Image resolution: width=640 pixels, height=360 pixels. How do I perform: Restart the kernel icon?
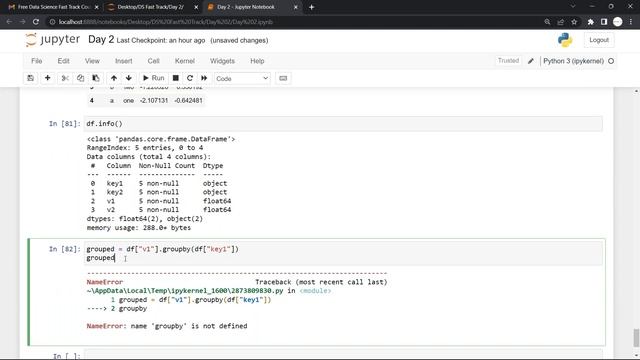coord(190,78)
